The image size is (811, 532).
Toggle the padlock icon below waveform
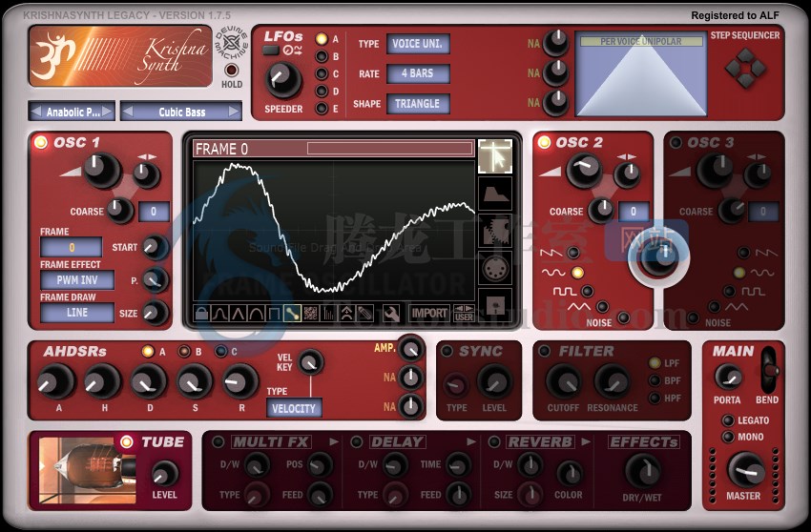[x=201, y=314]
